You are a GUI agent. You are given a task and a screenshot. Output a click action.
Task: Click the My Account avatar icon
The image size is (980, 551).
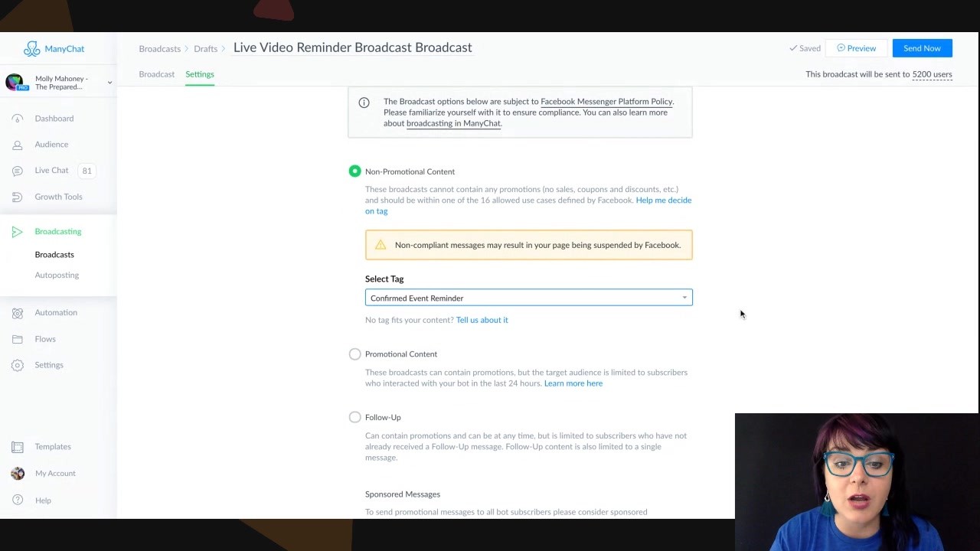[x=18, y=474]
